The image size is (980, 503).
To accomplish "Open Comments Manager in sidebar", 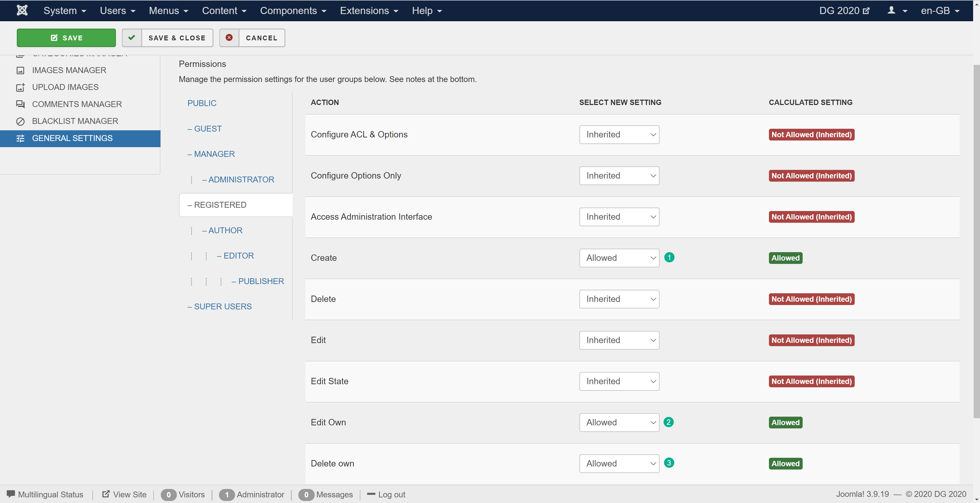I will tap(77, 104).
